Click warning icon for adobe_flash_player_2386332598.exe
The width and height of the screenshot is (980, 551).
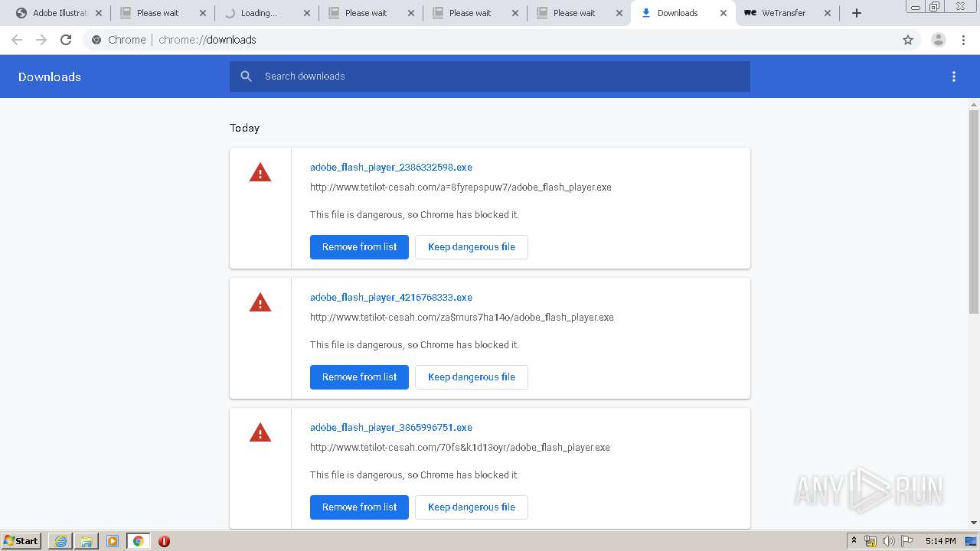[x=260, y=172]
